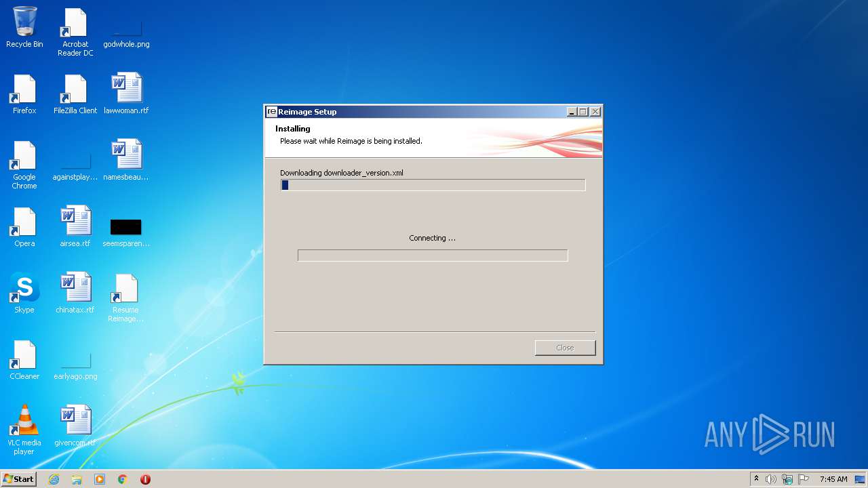Open Internet Explorer from taskbar
The width and height of the screenshot is (868, 488).
pos(54,479)
